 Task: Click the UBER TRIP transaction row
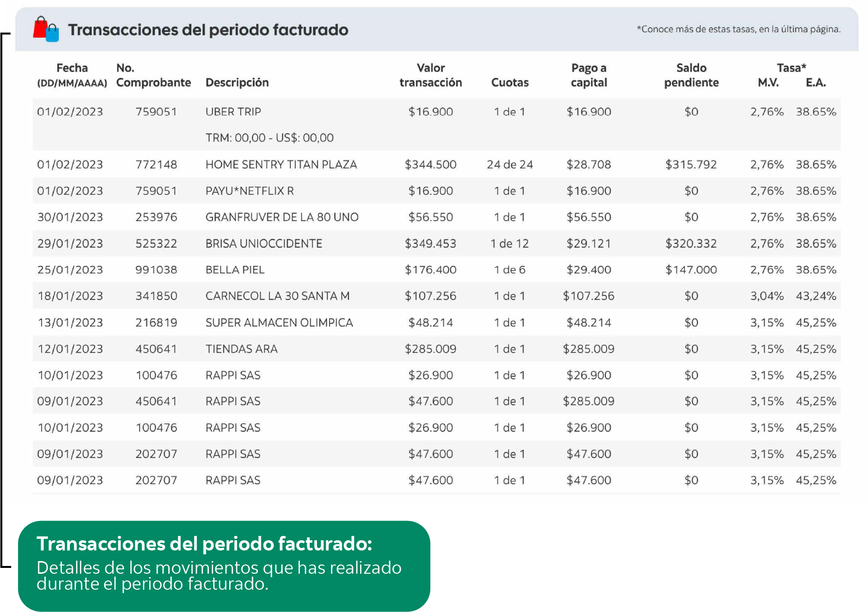click(x=234, y=111)
